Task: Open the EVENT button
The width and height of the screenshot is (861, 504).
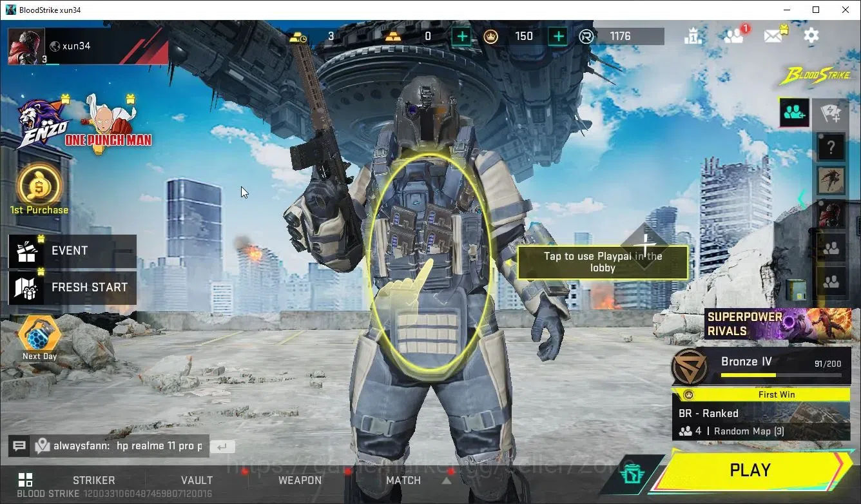Action: (x=72, y=251)
